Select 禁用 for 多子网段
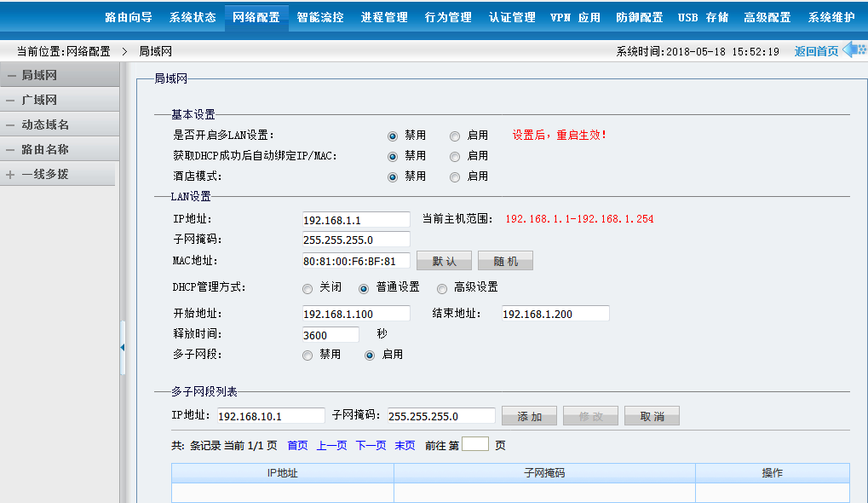868x503 pixels. click(308, 356)
